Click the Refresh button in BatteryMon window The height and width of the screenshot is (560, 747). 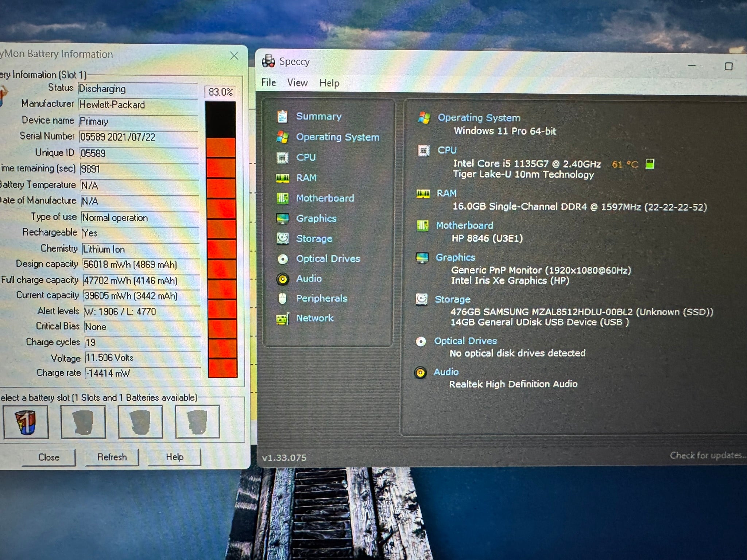(x=112, y=457)
